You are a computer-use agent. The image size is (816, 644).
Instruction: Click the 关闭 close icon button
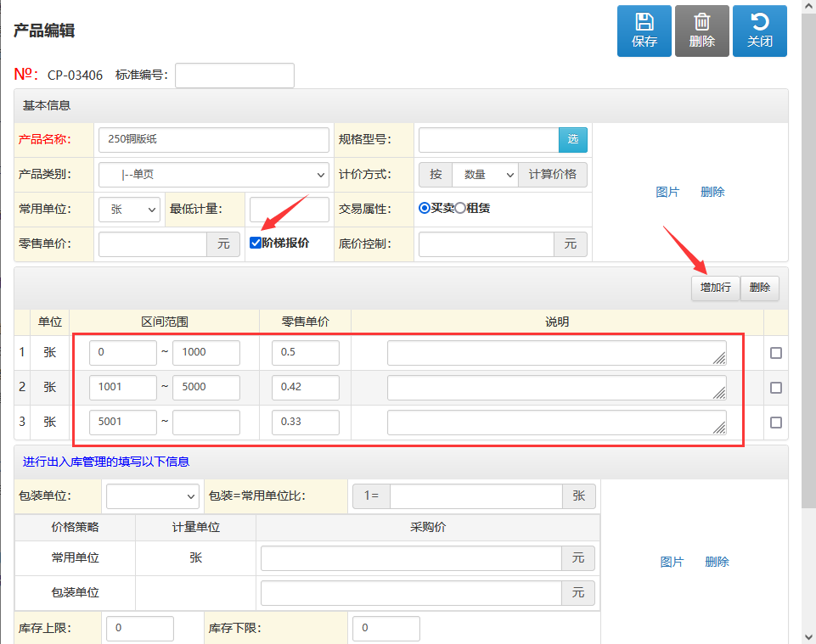760,31
